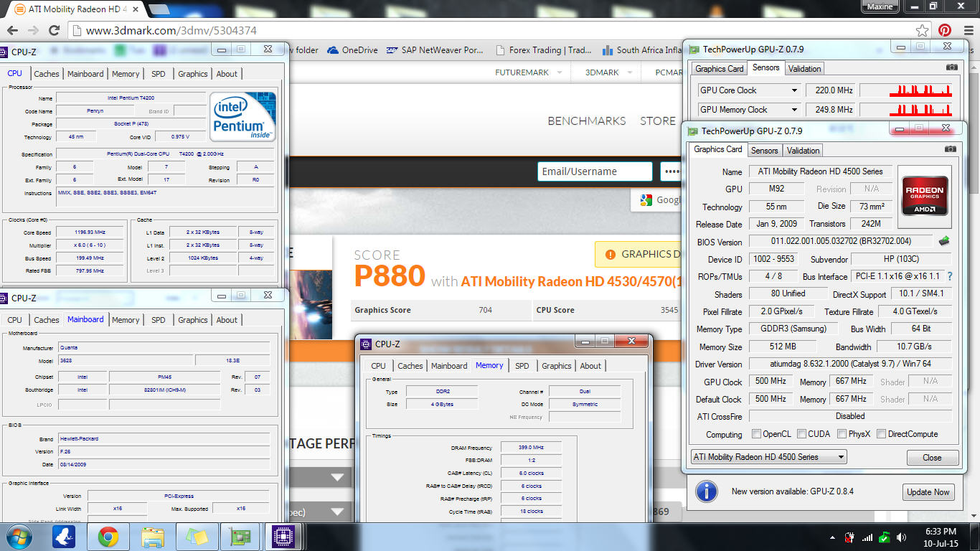Open Validation tab in front GPU-Z window
The width and height of the screenshot is (980, 551).
803,151
